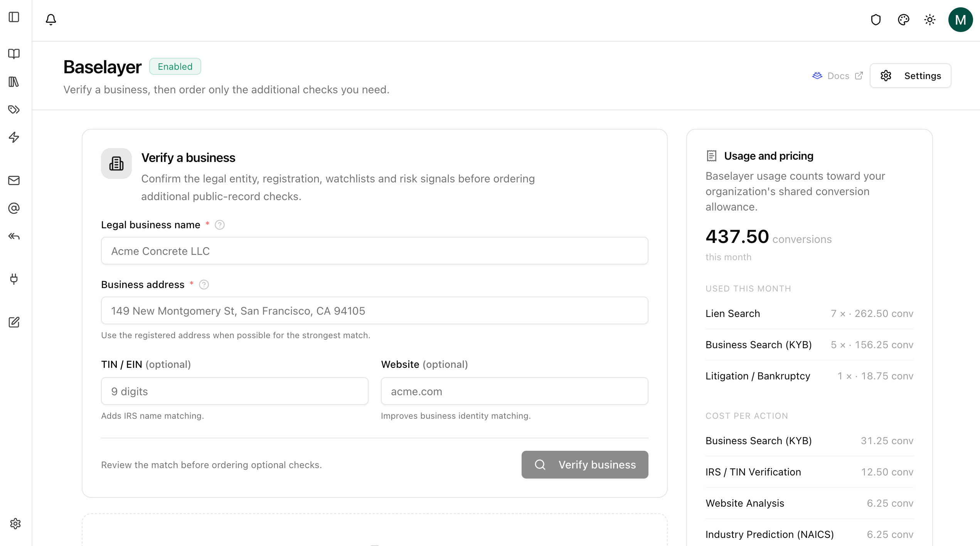Show help for Legal business name
This screenshot has height=546, width=980.
[220, 225]
